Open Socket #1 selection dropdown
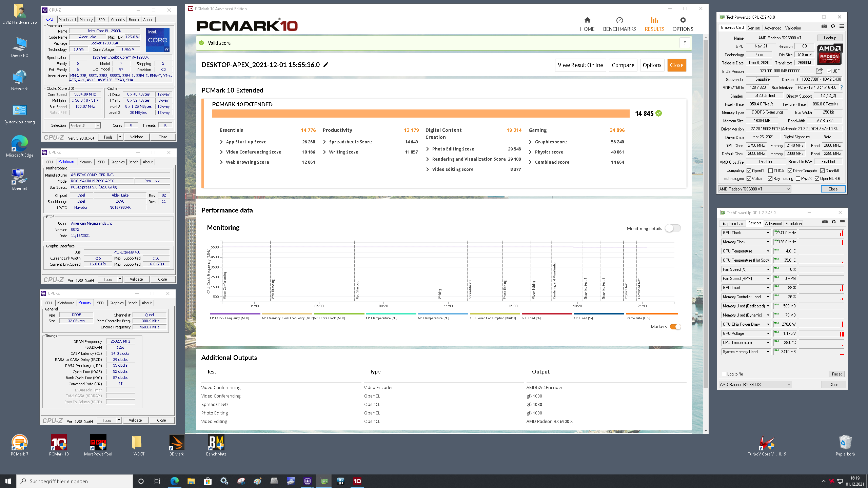 click(85, 125)
